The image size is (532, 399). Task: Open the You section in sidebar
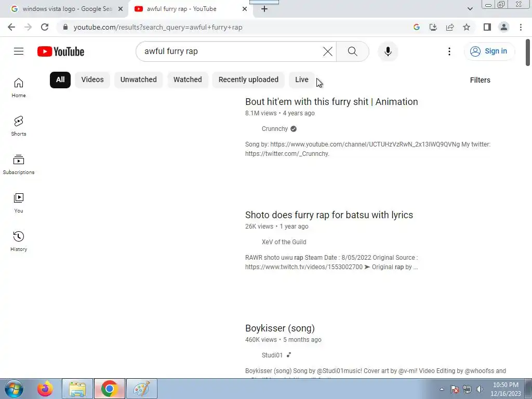point(19,203)
